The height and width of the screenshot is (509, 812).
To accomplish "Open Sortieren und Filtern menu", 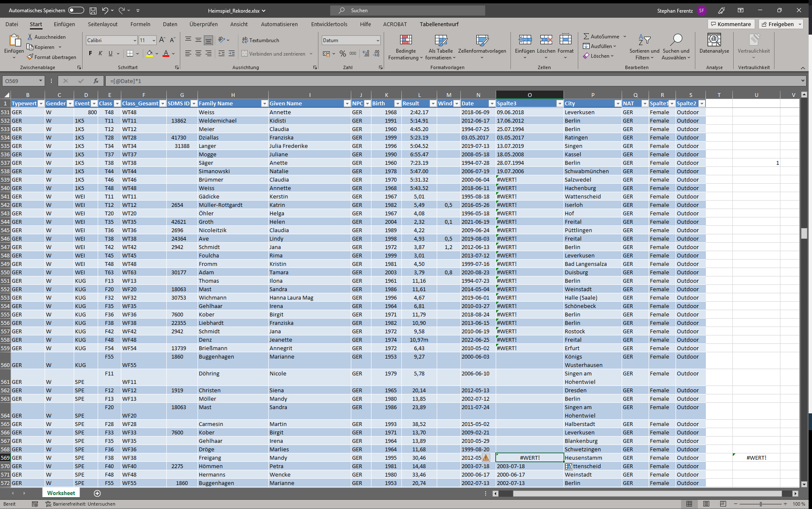I will 644,47.
